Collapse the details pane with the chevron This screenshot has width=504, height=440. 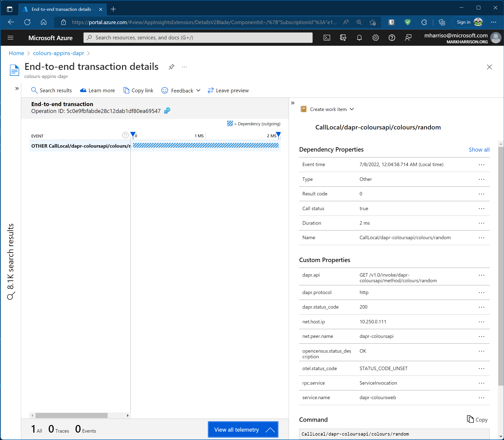click(293, 103)
